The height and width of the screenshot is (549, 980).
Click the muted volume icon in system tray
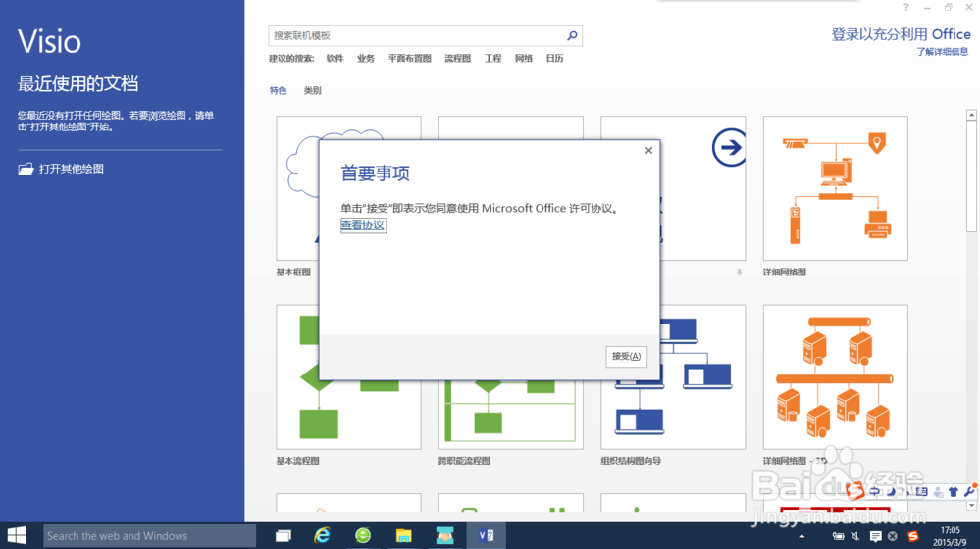[855, 536]
